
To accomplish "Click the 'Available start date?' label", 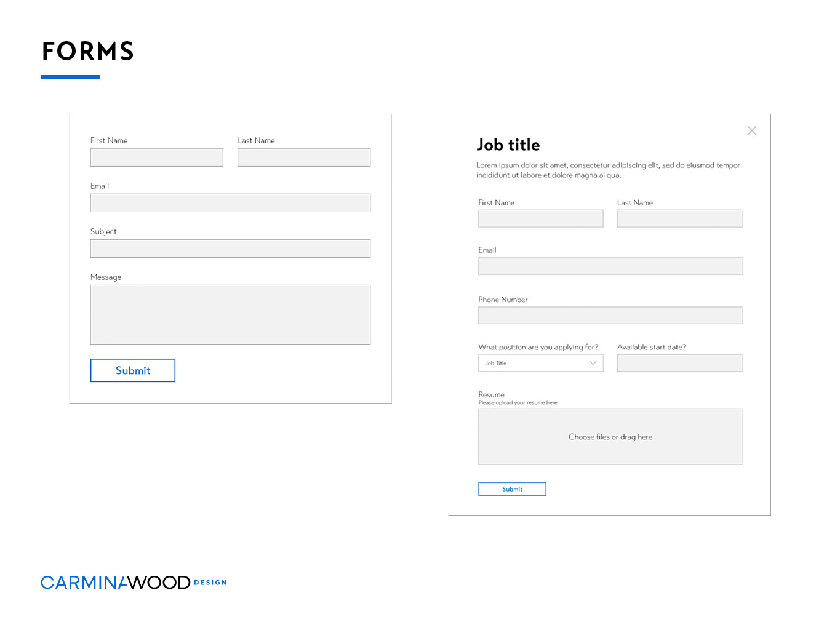I will [x=652, y=347].
